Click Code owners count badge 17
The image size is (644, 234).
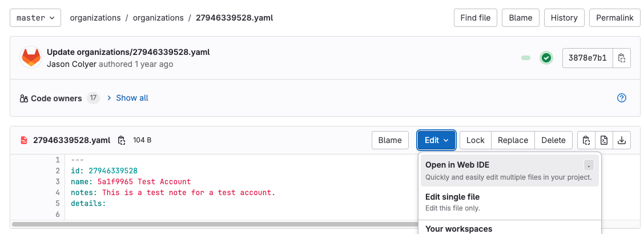pos(93,98)
